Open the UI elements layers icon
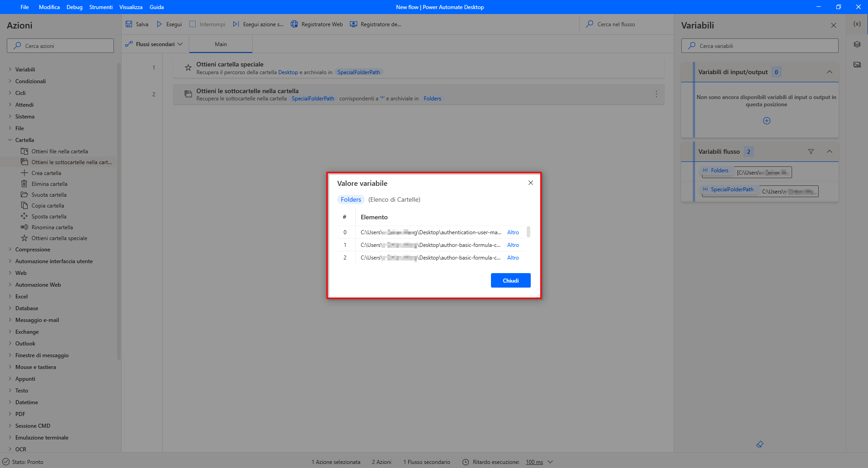This screenshot has width=868, height=468. [x=857, y=44]
